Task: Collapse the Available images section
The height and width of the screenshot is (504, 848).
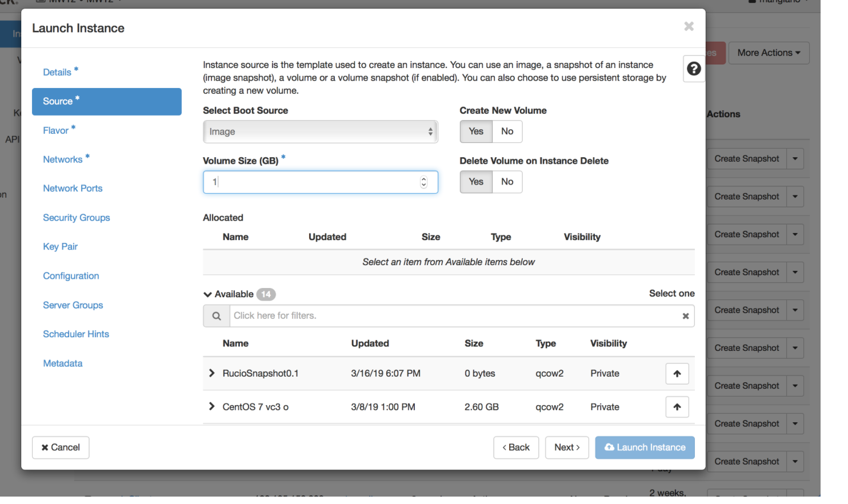Action: (x=208, y=294)
